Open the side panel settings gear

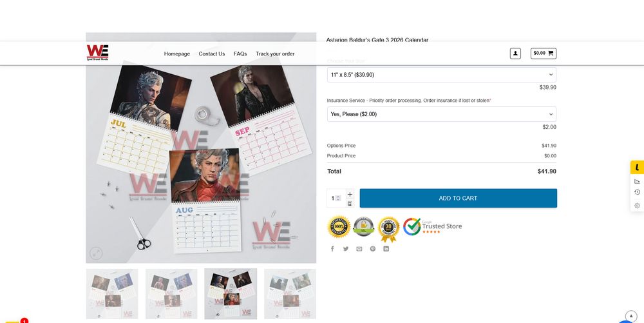pyautogui.click(x=637, y=206)
